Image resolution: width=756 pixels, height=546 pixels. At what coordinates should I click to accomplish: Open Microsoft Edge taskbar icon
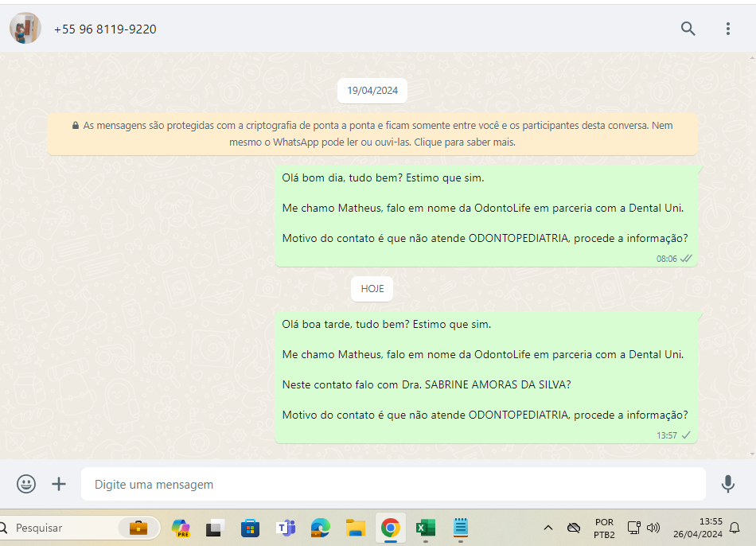coord(321,528)
